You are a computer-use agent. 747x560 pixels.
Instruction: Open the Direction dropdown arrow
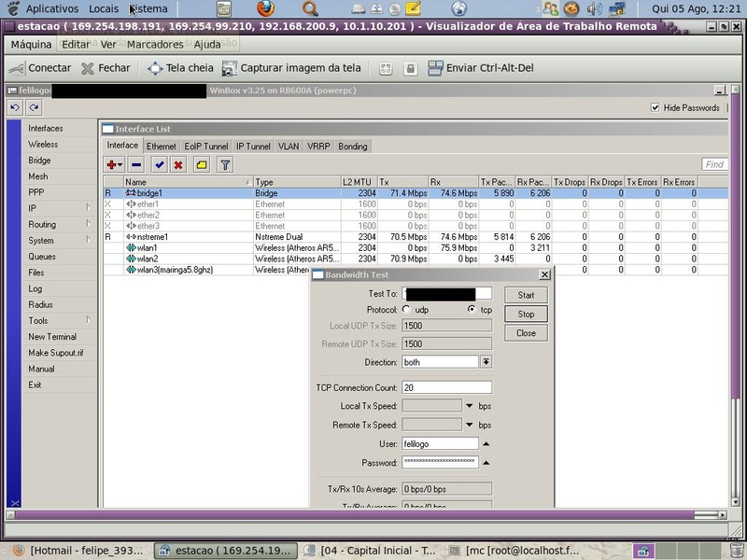coord(486,362)
